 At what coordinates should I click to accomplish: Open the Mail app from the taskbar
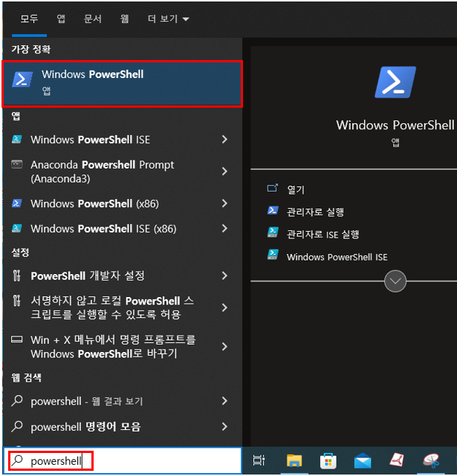point(363,460)
